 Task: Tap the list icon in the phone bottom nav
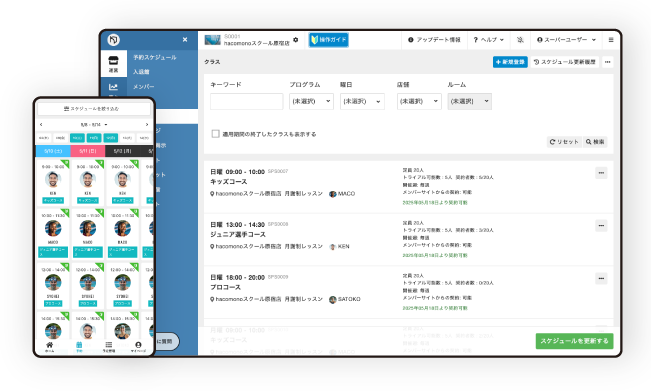click(x=109, y=345)
